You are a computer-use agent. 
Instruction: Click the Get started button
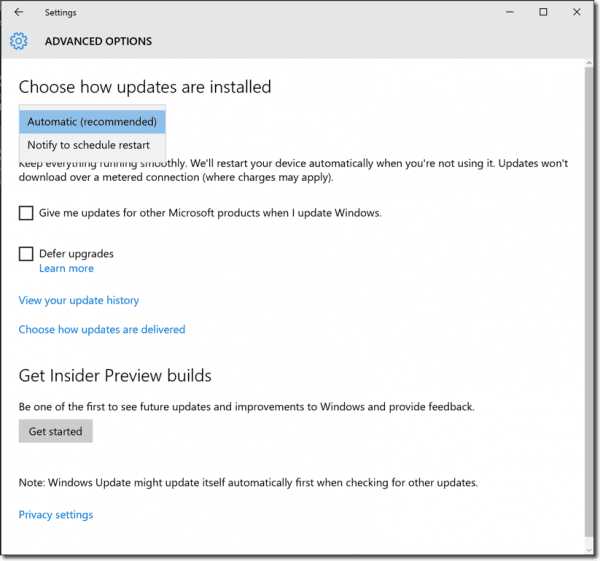pos(55,431)
